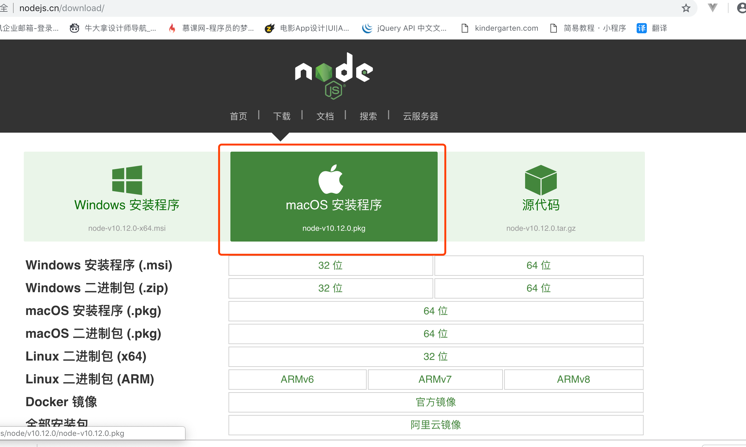This screenshot has width=746, height=447.
Task: Download the ARMv7 Linux binary
Action: coord(435,379)
